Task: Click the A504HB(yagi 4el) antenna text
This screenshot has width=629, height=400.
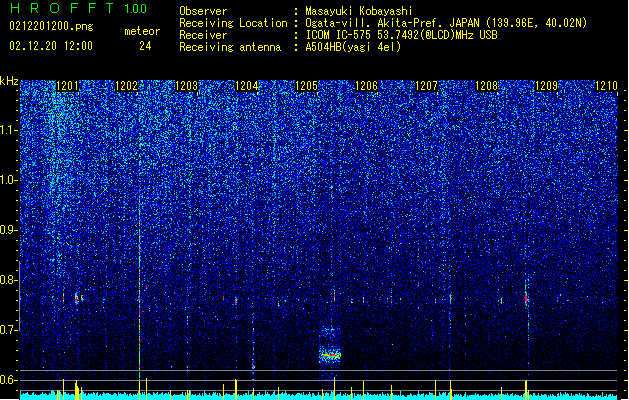Action: pyautogui.click(x=353, y=47)
